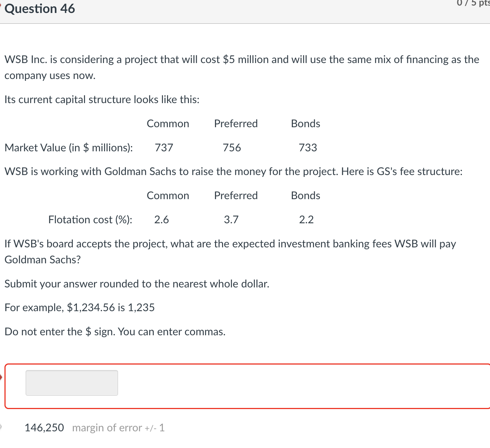Click the Flotation cost row label
The height and width of the screenshot is (448, 490).
[90, 220]
